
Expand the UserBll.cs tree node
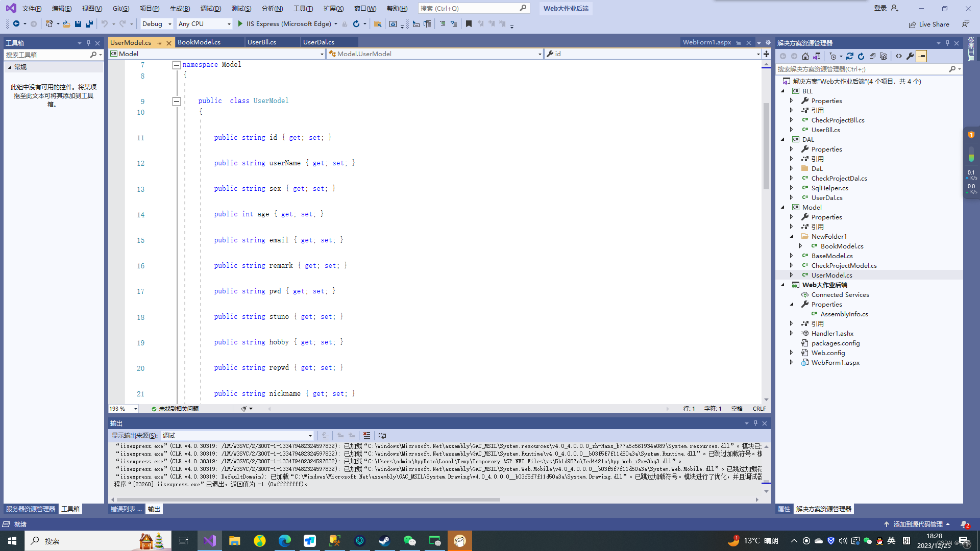pyautogui.click(x=792, y=130)
